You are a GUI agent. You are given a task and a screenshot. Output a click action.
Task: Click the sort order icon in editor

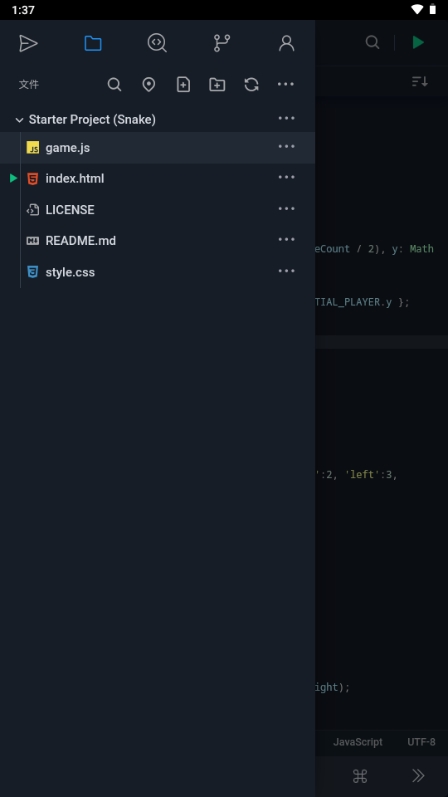coord(420,81)
